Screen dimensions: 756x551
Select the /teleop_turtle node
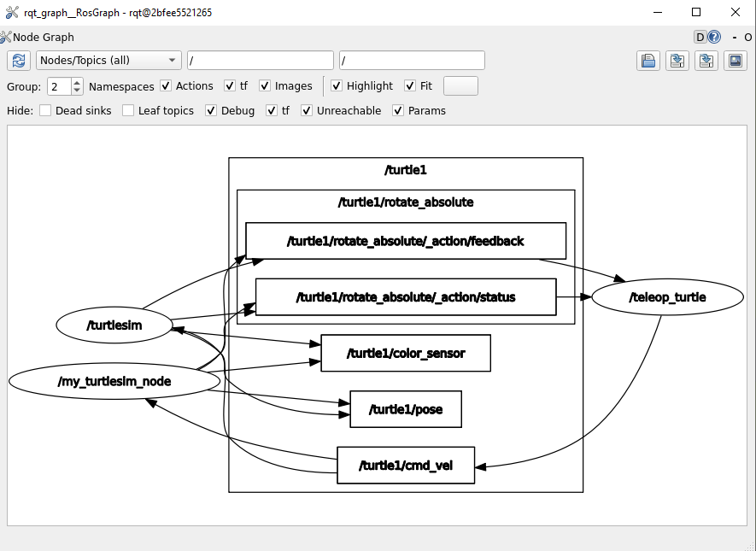(x=667, y=297)
